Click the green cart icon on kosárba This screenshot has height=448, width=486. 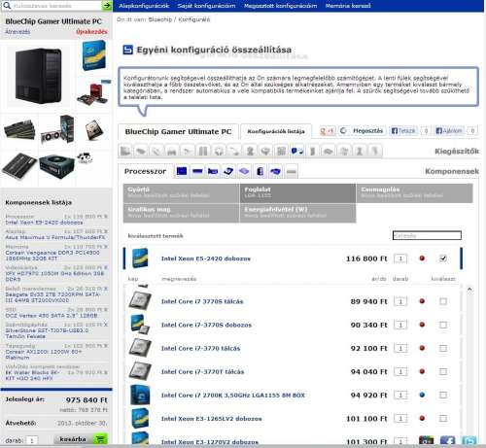pos(100,439)
